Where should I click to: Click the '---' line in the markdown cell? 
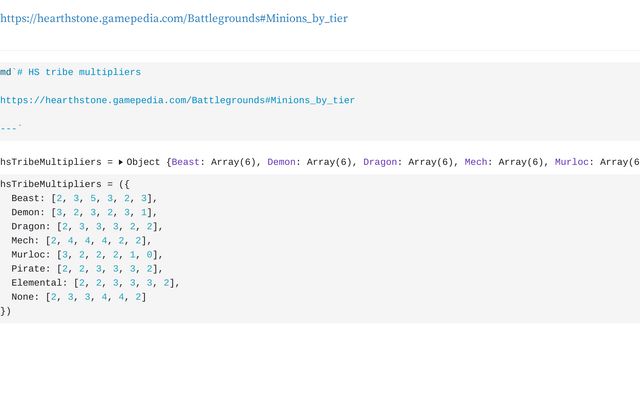[10, 128]
